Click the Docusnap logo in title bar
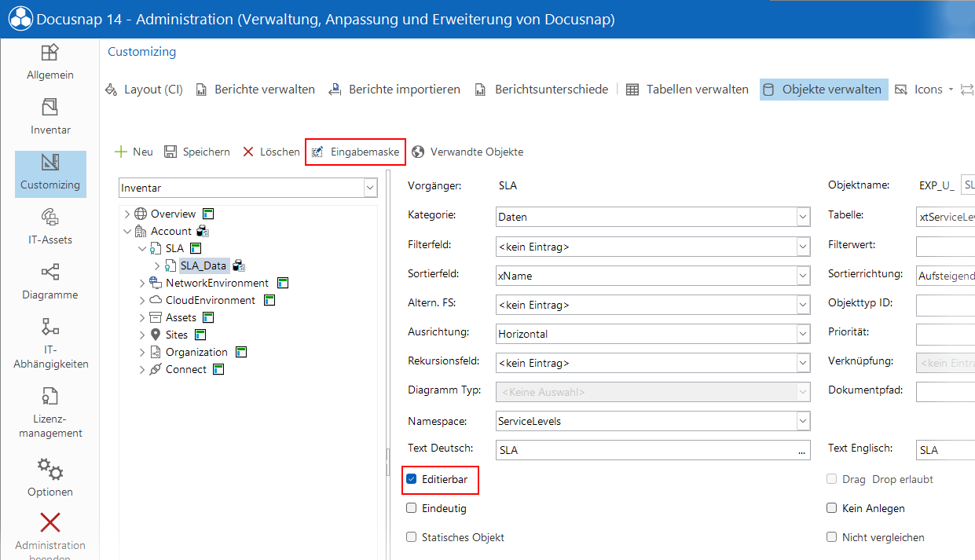 (x=20, y=19)
